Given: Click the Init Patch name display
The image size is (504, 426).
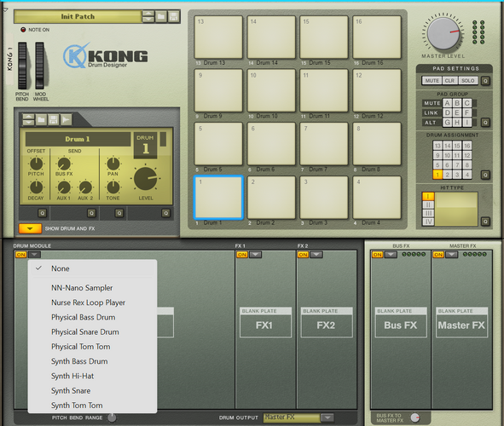Looking at the screenshot, I should (x=78, y=16).
